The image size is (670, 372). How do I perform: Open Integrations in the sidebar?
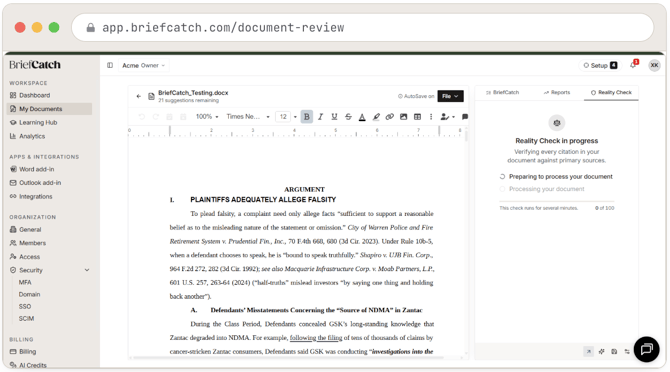(49, 196)
